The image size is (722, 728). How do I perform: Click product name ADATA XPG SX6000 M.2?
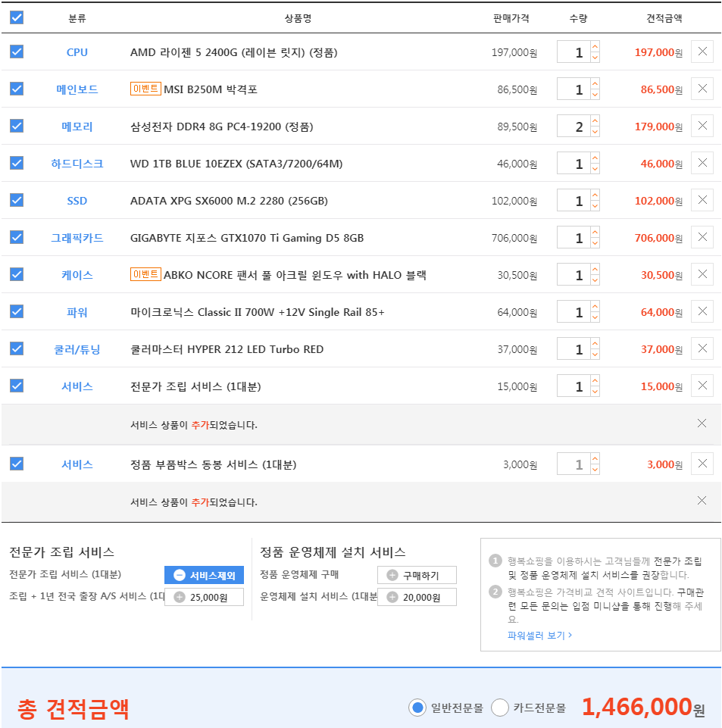(x=229, y=201)
